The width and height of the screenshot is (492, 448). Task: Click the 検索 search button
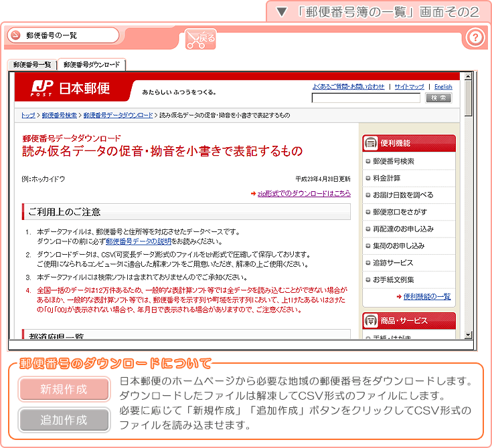click(x=438, y=98)
